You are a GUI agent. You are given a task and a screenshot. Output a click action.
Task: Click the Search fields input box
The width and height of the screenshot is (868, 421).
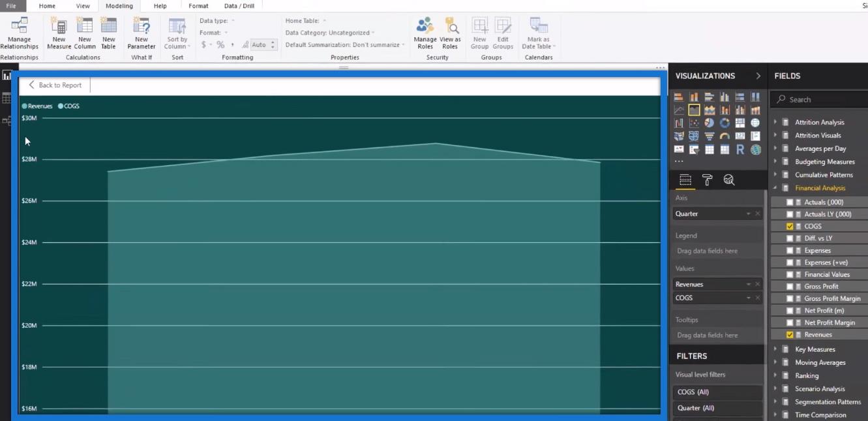point(822,99)
